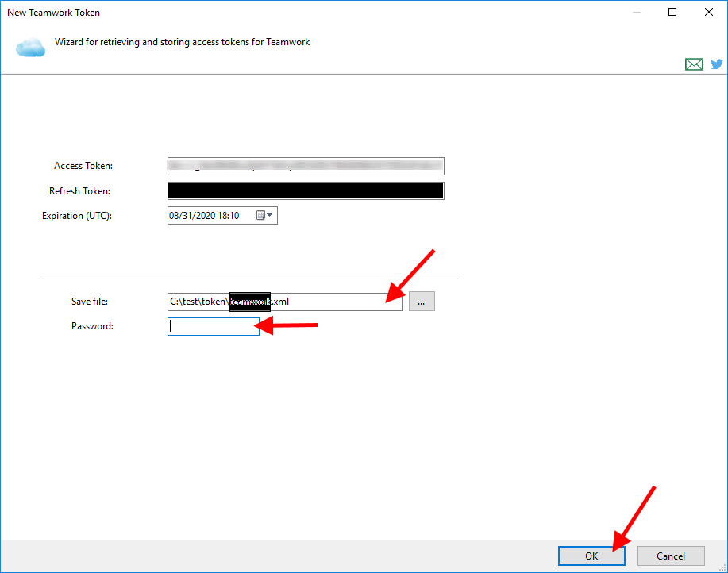This screenshot has width=728, height=573.
Task: Close the New Teamwork Token window
Action: tap(709, 13)
